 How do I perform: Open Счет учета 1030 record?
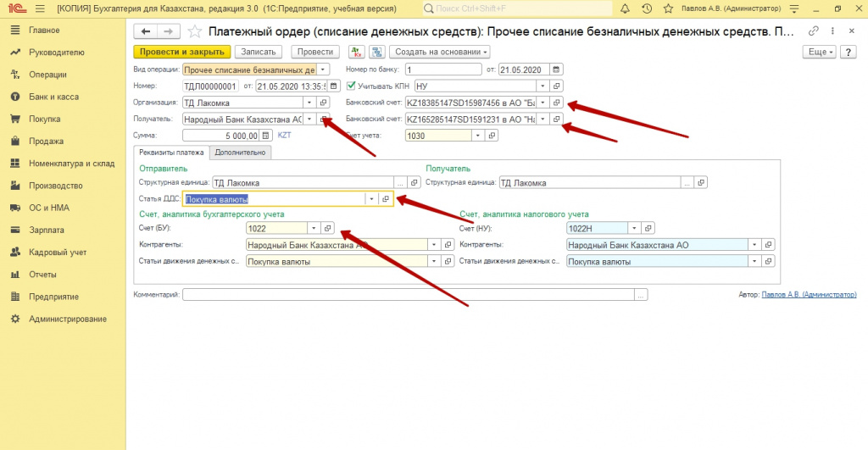point(492,136)
